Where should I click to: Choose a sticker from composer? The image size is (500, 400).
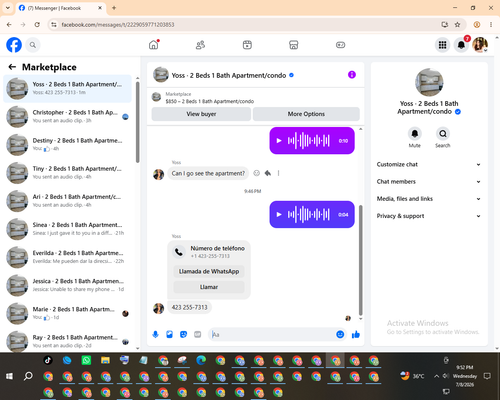(183, 334)
